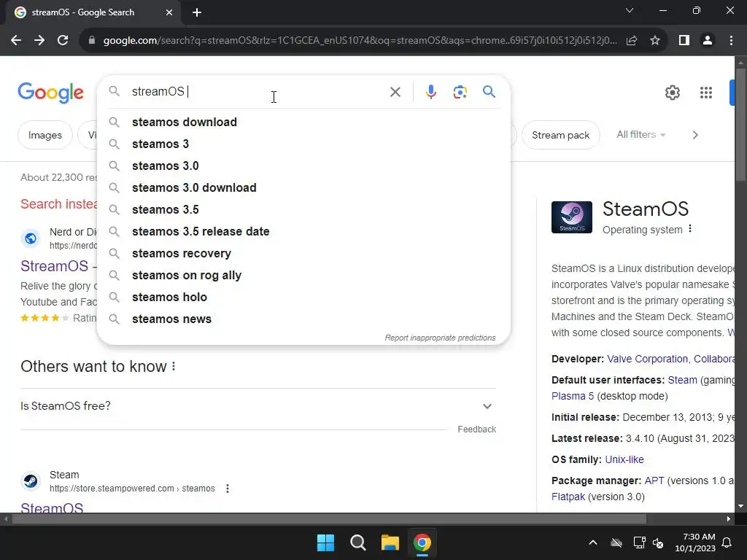
Task: Open more options for Steam result
Action: [x=228, y=489]
